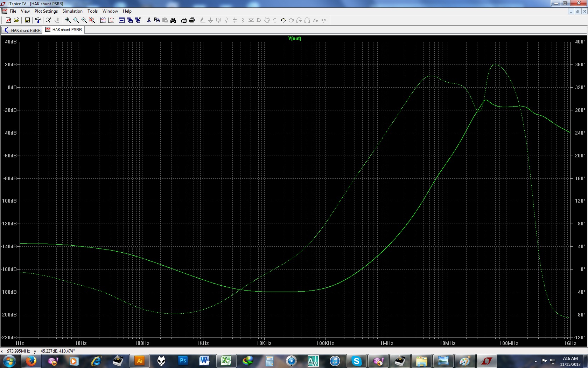Image resolution: width=588 pixels, height=368 pixels.
Task: Switch to the HAK shunt PSRR schematic tab
Action: [x=22, y=30]
